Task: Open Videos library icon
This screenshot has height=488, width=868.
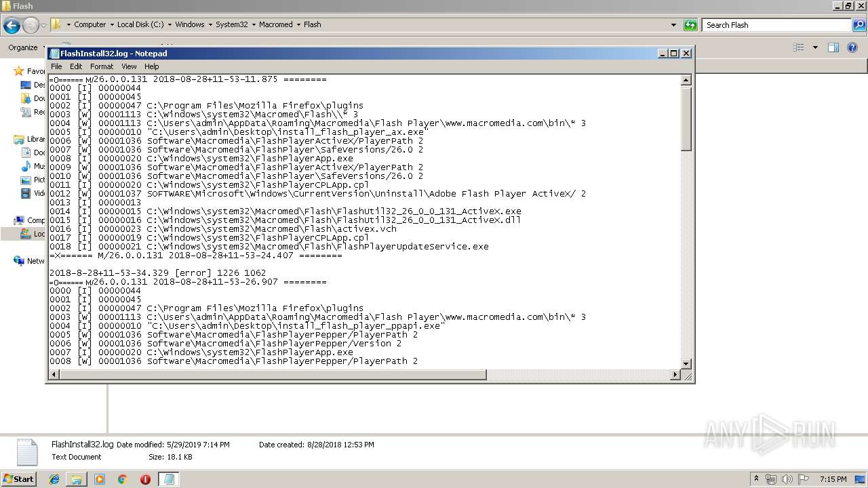Action: point(26,193)
